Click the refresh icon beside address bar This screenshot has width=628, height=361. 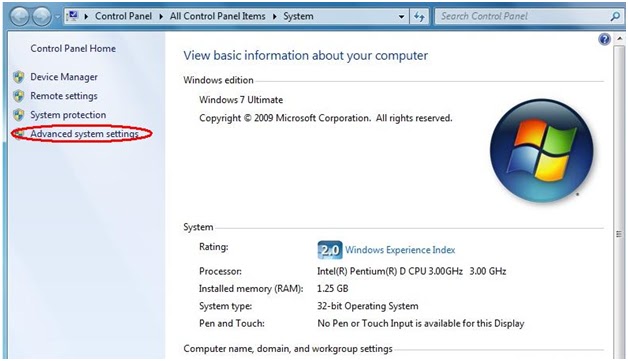(x=419, y=16)
